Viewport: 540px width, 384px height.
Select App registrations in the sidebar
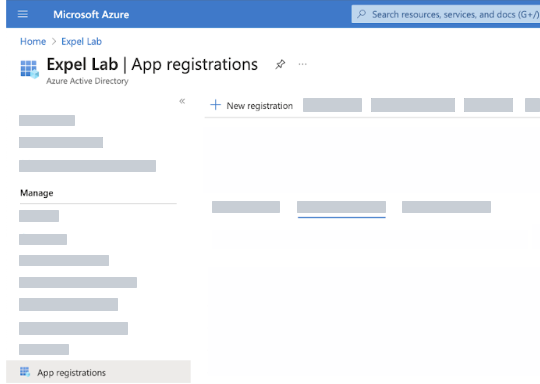98,372
